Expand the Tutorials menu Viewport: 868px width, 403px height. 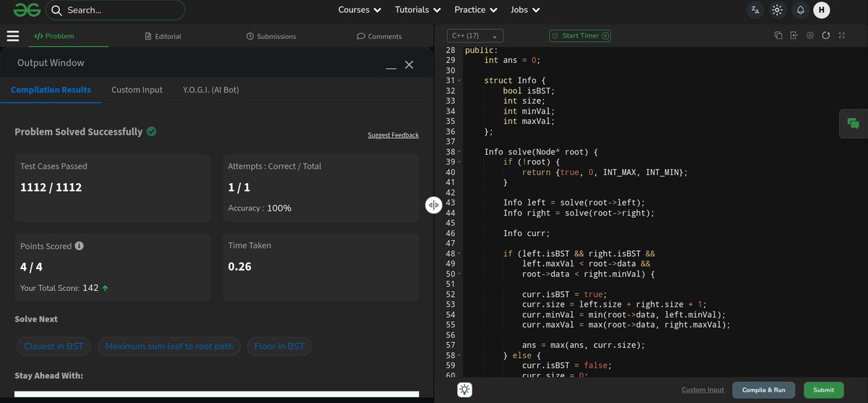[x=417, y=10]
